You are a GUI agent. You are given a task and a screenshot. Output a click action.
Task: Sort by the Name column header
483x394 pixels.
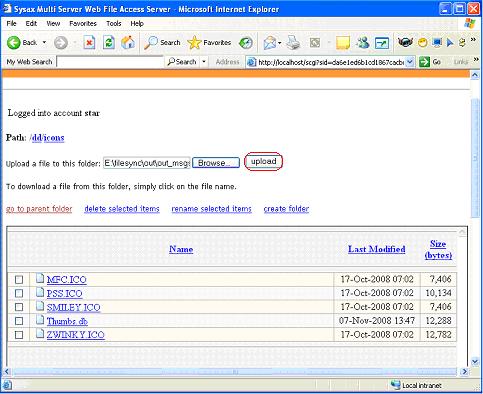(x=181, y=249)
